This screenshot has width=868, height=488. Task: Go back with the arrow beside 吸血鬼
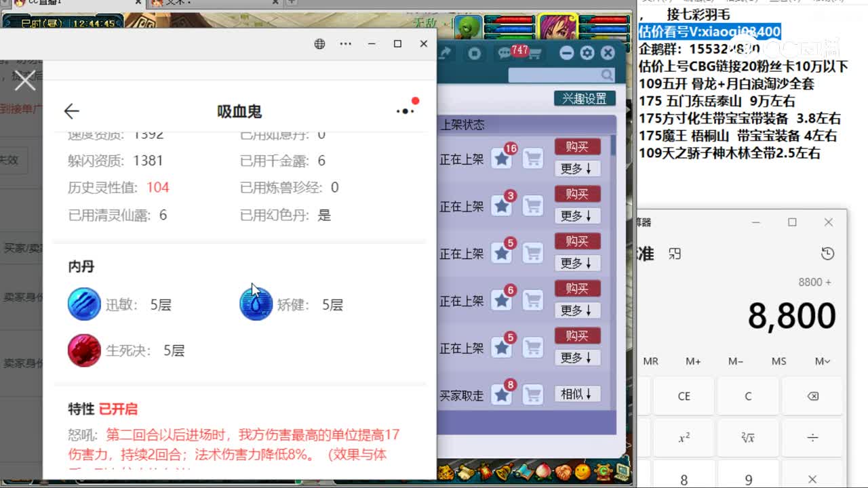pyautogui.click(x=71, y=111)
